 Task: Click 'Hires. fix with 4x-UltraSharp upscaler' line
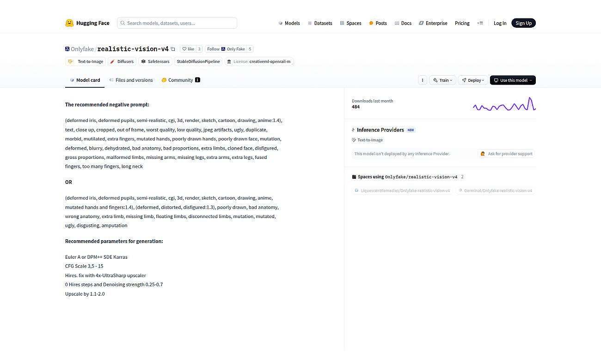105,275
